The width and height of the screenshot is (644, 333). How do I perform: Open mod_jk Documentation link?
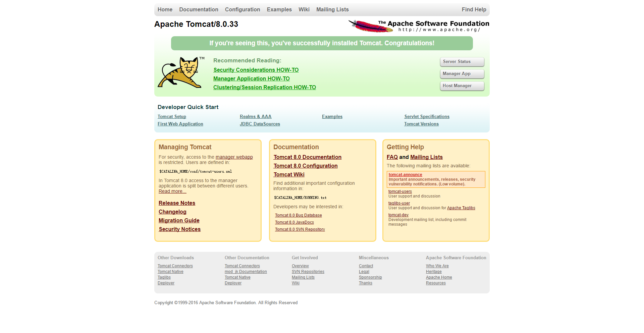pyautogui.click(x=246, y=272)
